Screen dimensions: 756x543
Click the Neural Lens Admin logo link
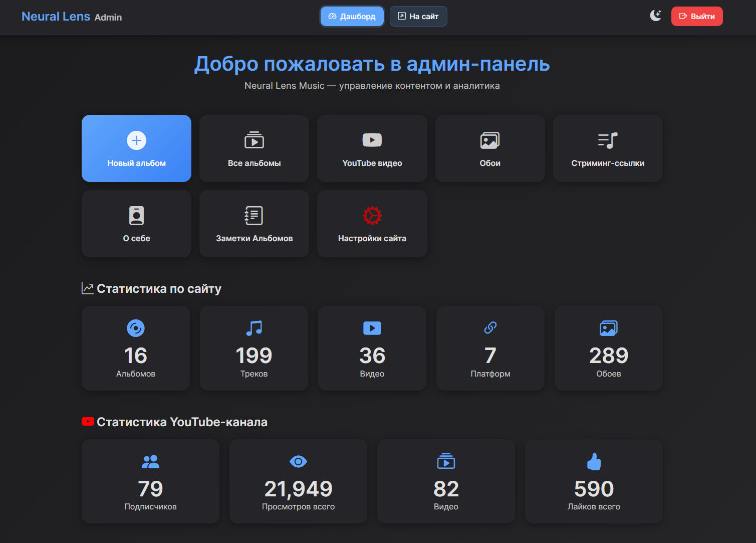(71, 17)
